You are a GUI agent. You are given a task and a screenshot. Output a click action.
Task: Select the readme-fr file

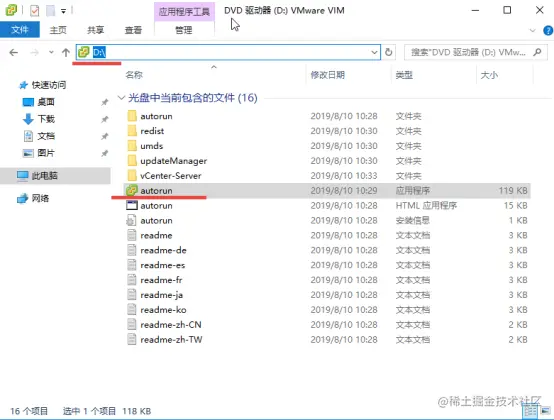(x=161, y=280)
